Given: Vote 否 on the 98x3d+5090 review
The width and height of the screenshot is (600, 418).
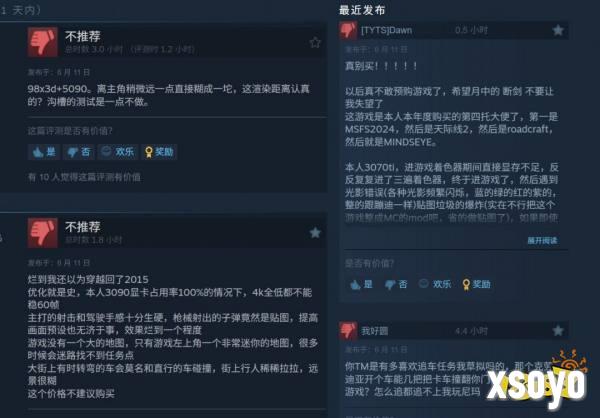Looking at the screenshot, I should pyautogui.click(x=79, y=152).
